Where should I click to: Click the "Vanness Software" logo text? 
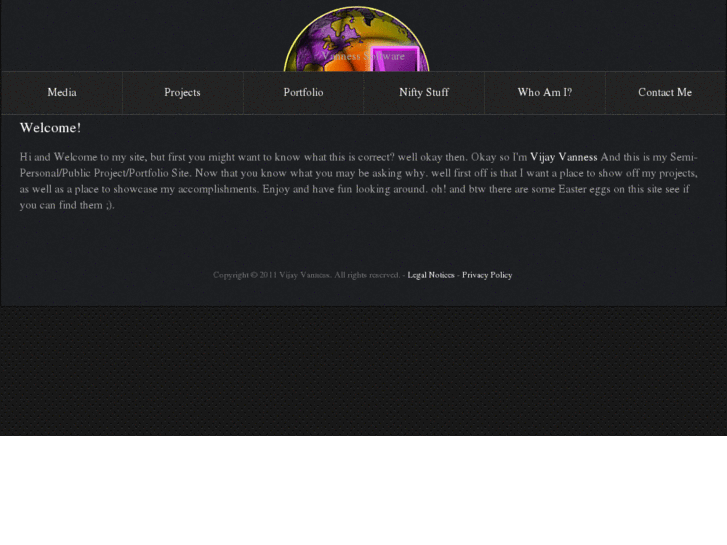(x=363, y=56)
